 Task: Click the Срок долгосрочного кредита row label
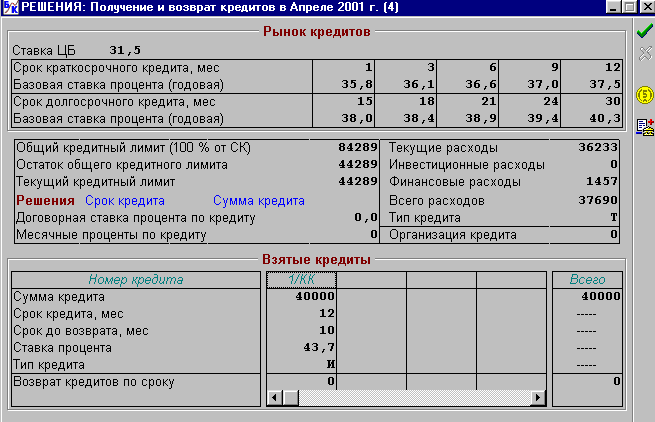[114, 102]
